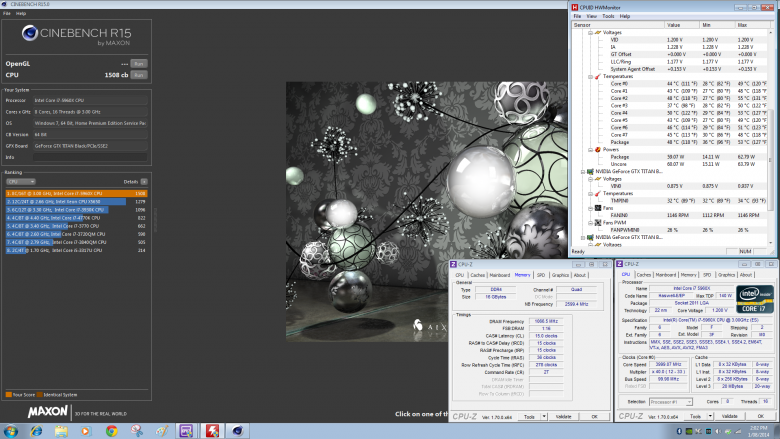Select ranking row i7-3840QM score 505

tap(77, 242)
